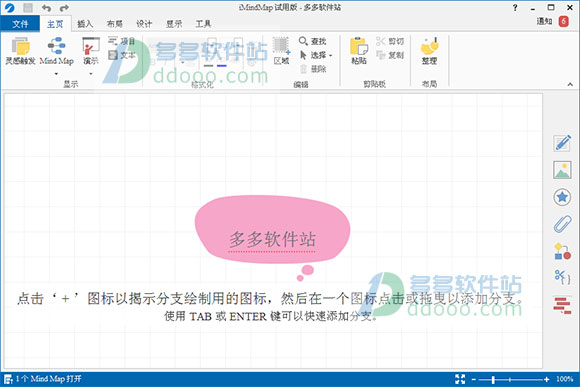Open the help question mark
The height and width of the screenshot is (387, 580).
[x=515, y=8]
